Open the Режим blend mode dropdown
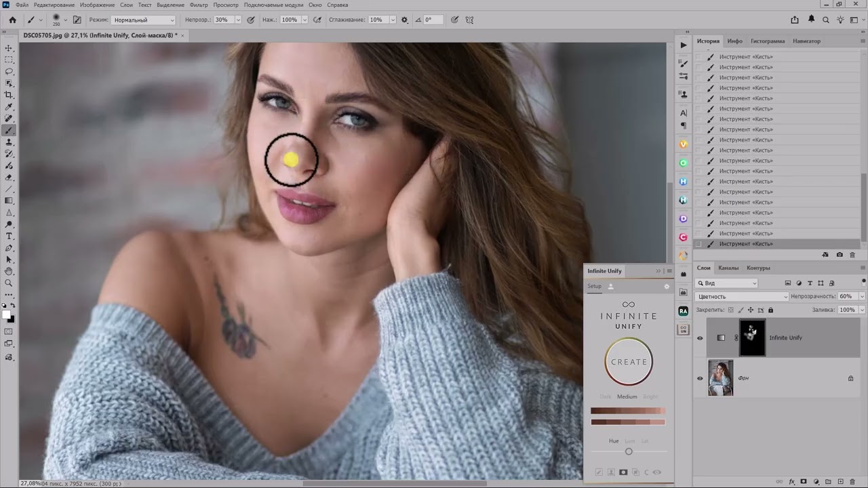868x488 pixels. click(x=143, y=20)
